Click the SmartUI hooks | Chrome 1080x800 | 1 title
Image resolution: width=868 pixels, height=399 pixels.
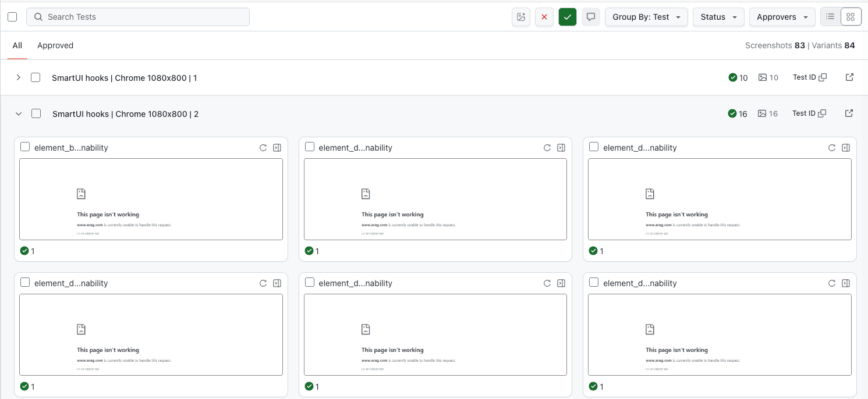pyautogui.click(x=125, y=78)
